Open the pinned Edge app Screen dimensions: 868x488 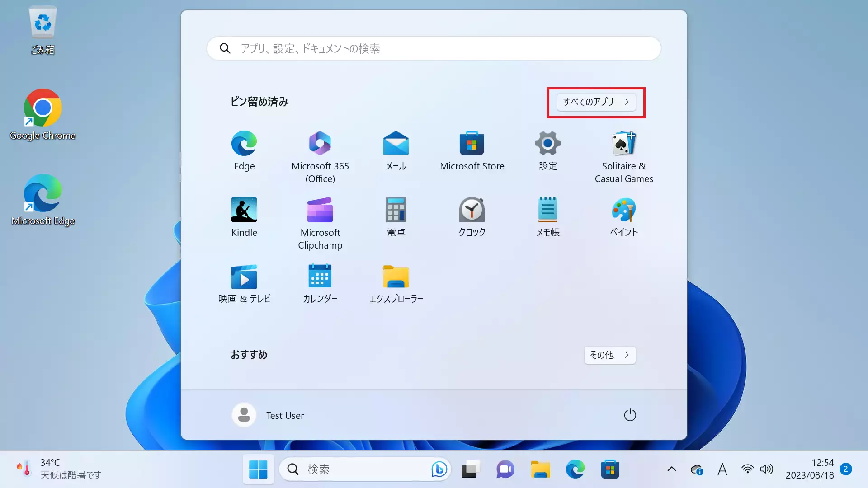[244, 151]
